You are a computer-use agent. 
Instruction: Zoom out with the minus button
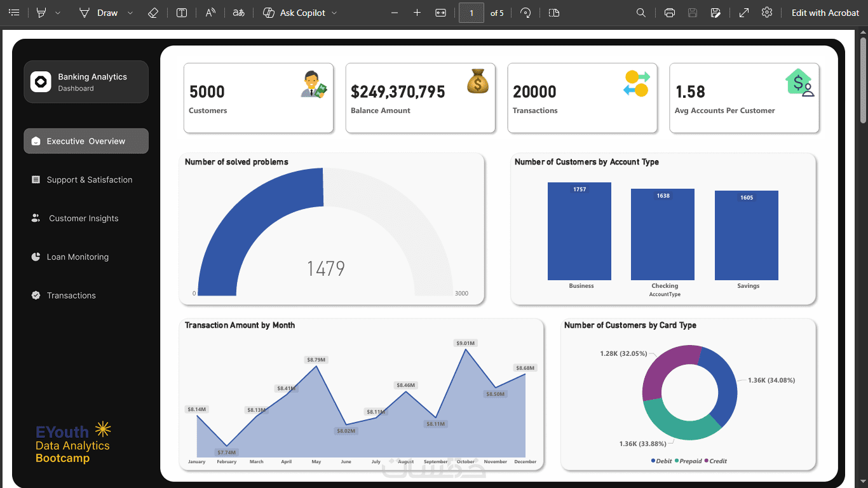coord(395,13)
